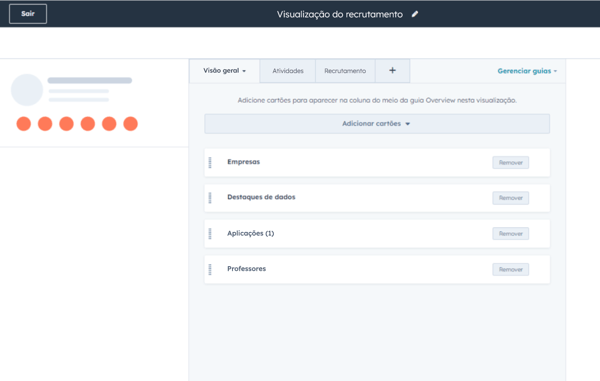
Task: Open the Adicionar cartões dropdown
Action: pyautogui.click(x=377, y=124)
